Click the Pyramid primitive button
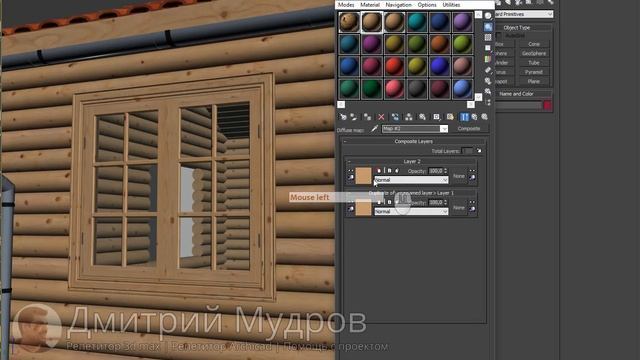The height and width of the screenshot is (360, 640). [x=534, y=72]
